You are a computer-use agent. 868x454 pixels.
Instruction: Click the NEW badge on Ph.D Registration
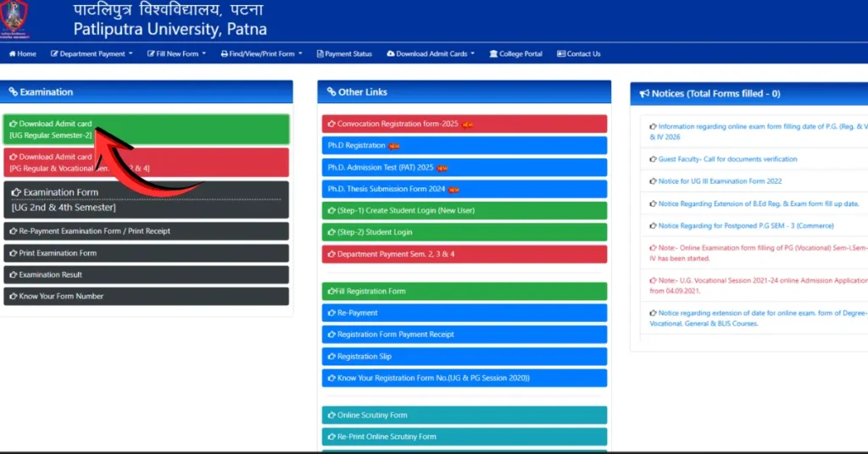[394, 146]
